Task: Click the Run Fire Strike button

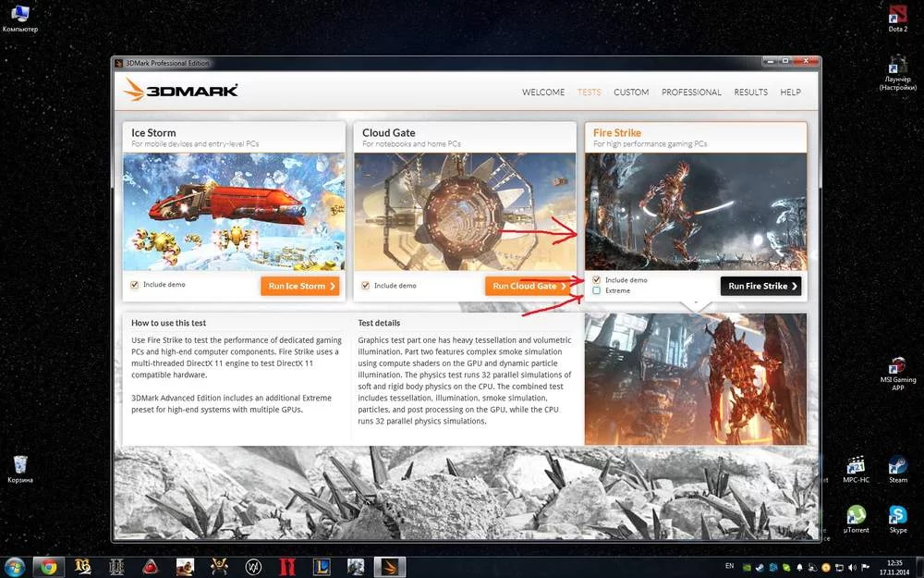Action: pyautogui.click(x=760, y=286)
